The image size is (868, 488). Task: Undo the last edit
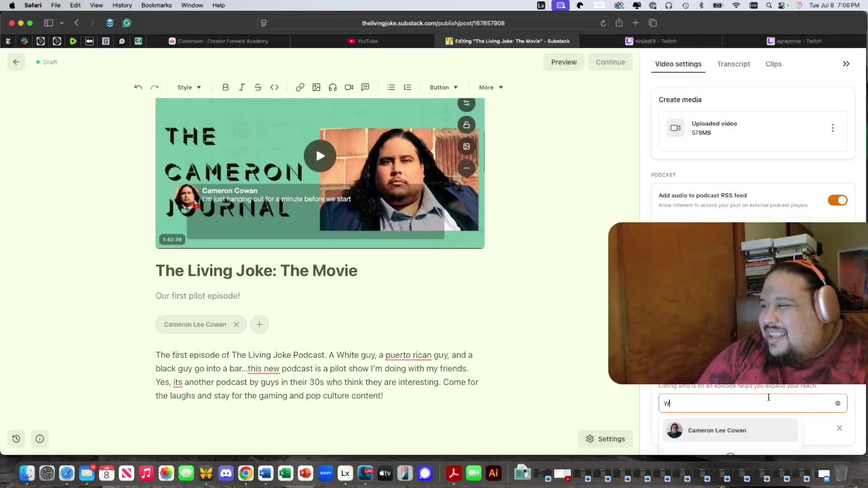[x=138, y=87]
